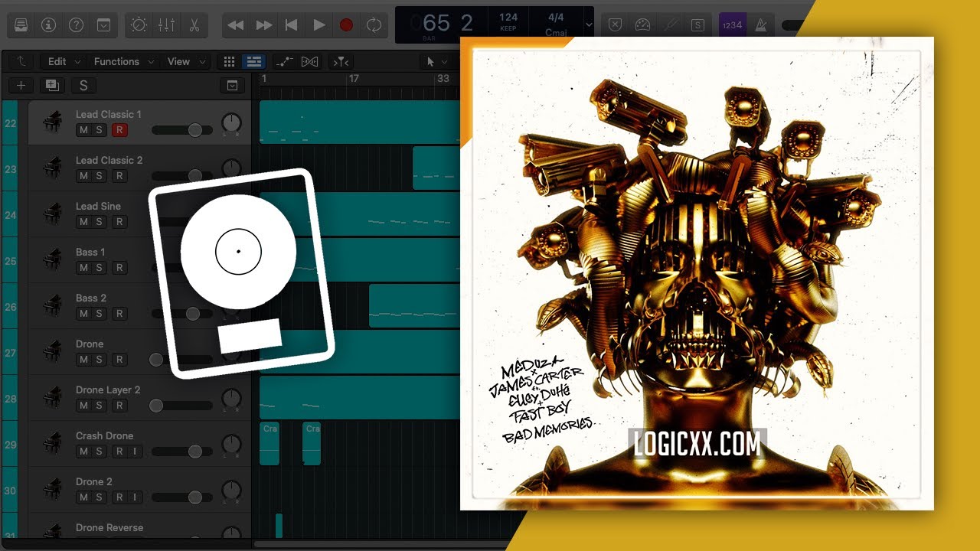The image size is (980, 551).
Task: Click the 4/4 time signature display
Action: (x=556, y=17)
